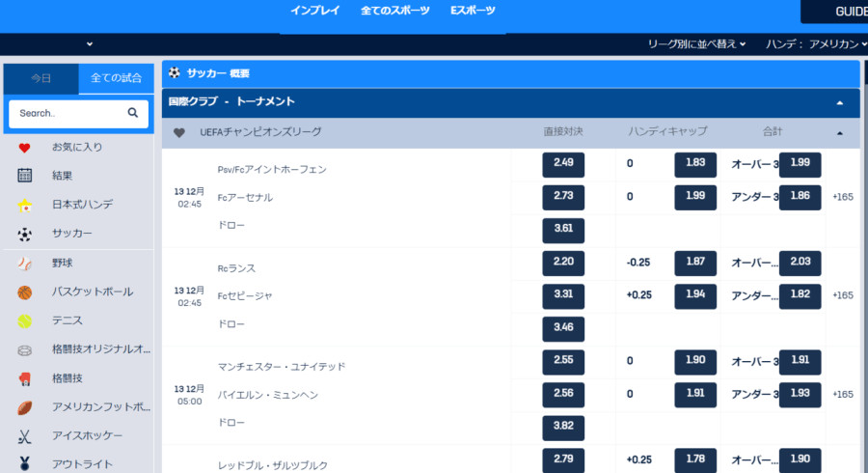Bet PSV-Arsenal draw odds 3.61
Screen dimensions: 868x473
coord(563,231)
